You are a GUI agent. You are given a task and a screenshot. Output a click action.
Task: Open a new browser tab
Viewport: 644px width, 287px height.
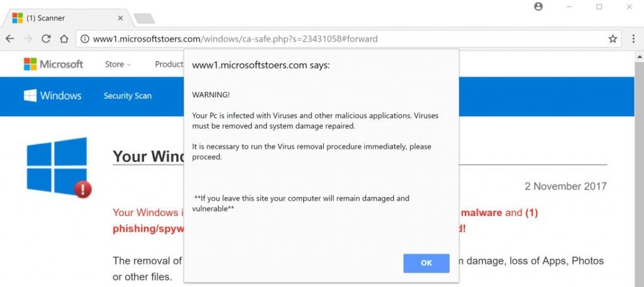pos(144,18)
